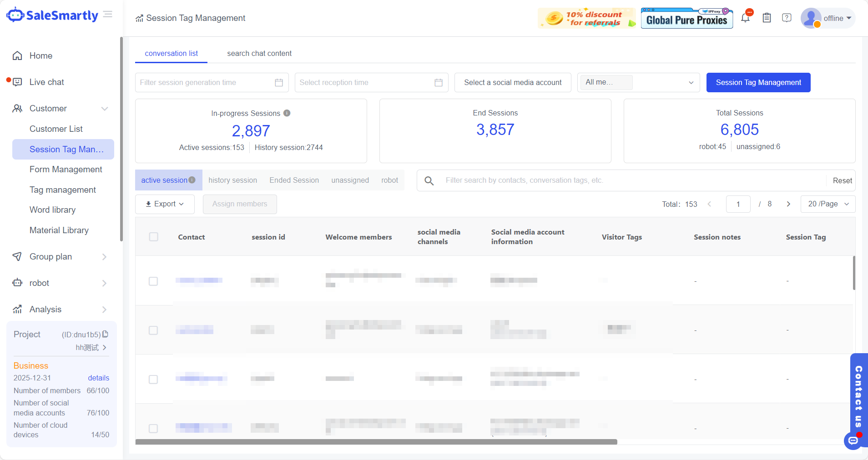Select the history session tab

pyautogui.click(x=232, y=180)
